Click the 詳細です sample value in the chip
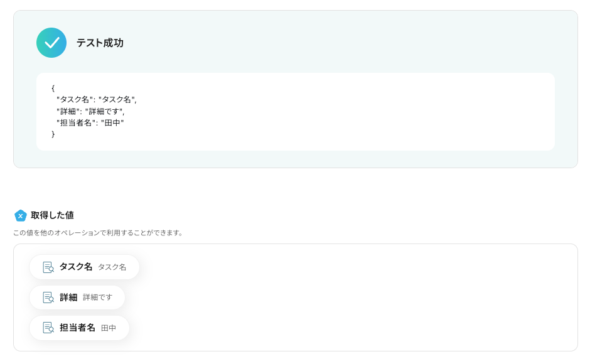 (97, 297)
